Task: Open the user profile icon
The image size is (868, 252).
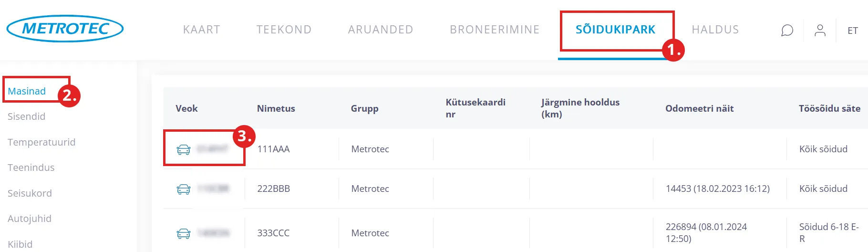Action: point(820,31)
